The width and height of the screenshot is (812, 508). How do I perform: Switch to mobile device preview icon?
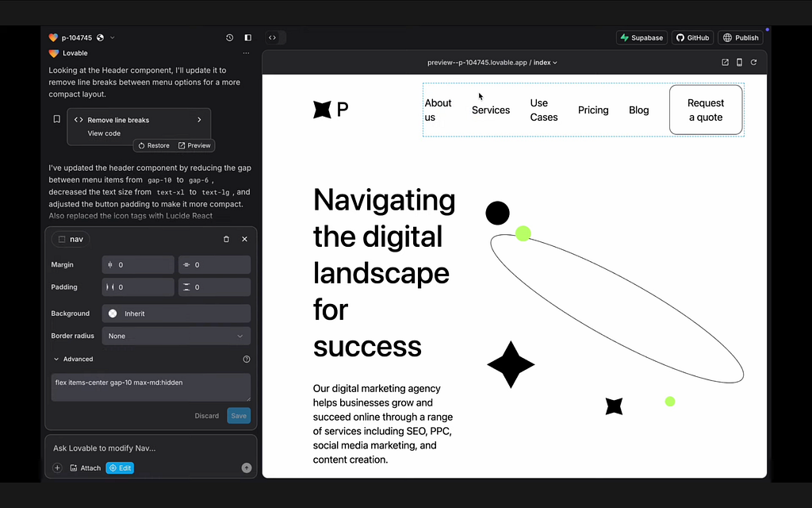pos(740,62)
